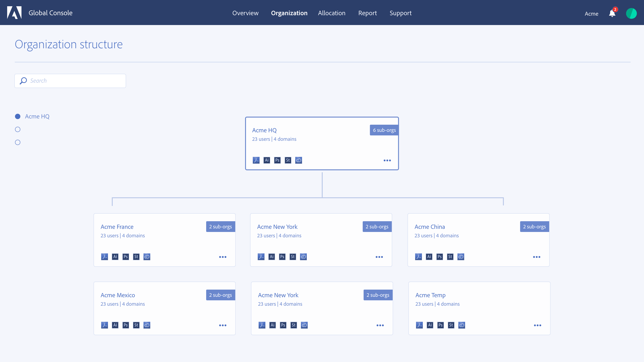
Task: Click the Creative Cloud icon on Acme France card
Action: [147, 257]
